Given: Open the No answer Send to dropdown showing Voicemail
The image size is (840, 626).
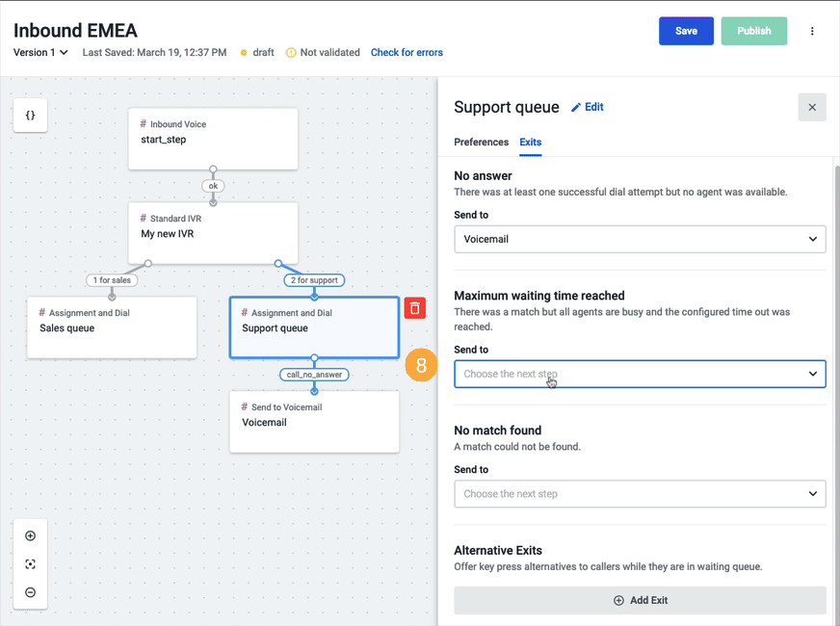Looking at the screenshot, I should [640, 239].
